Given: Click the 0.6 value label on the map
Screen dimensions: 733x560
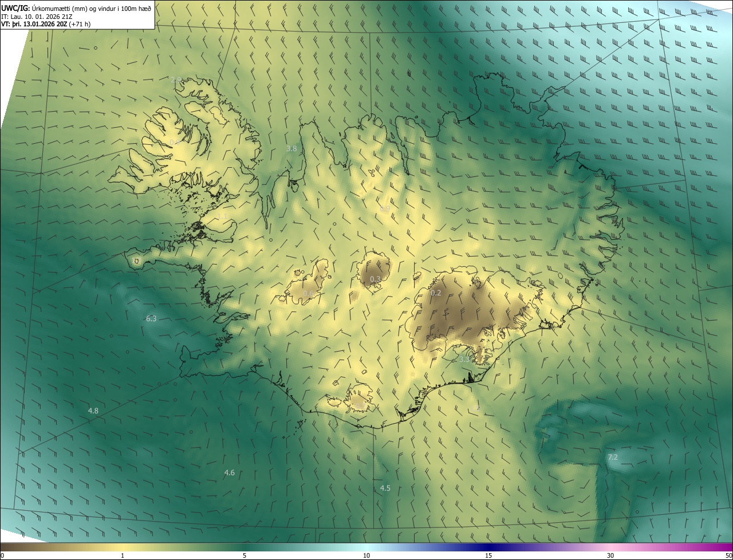Looking at the screenshot, I should tap(308, 293).
